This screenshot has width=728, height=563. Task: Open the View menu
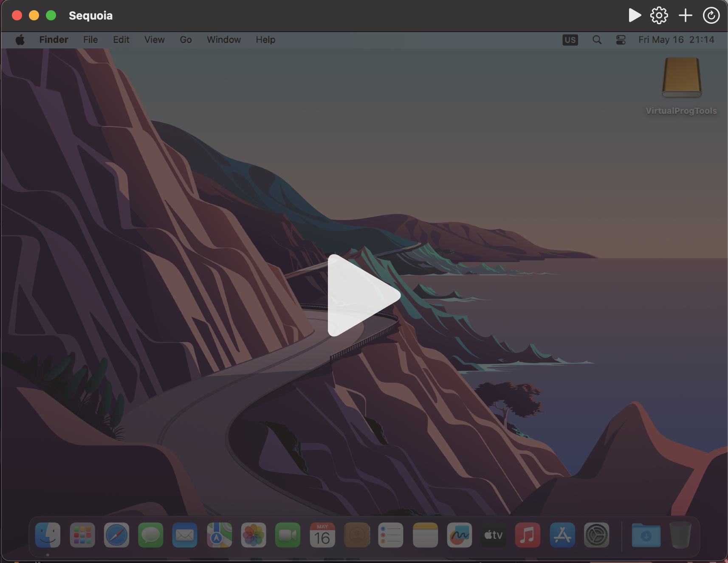155,39
